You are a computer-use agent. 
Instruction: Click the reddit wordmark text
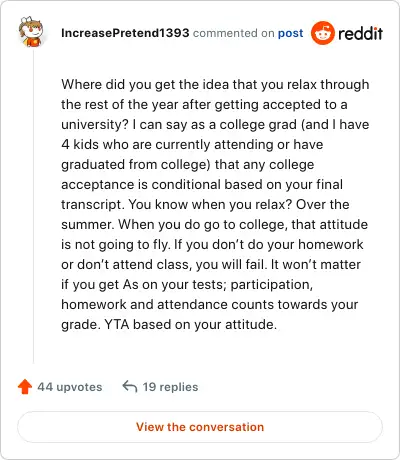click(360, 33)
